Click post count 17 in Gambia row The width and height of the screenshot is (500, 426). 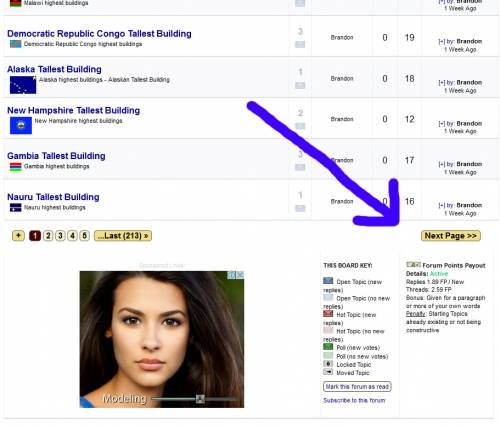tap(409, 160)
